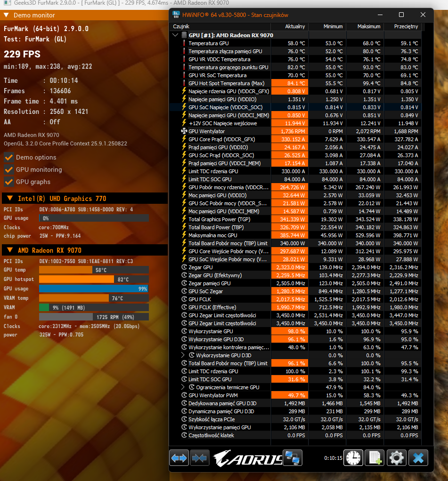Minimize the HWiNFO sensor window

coord(380,15)
